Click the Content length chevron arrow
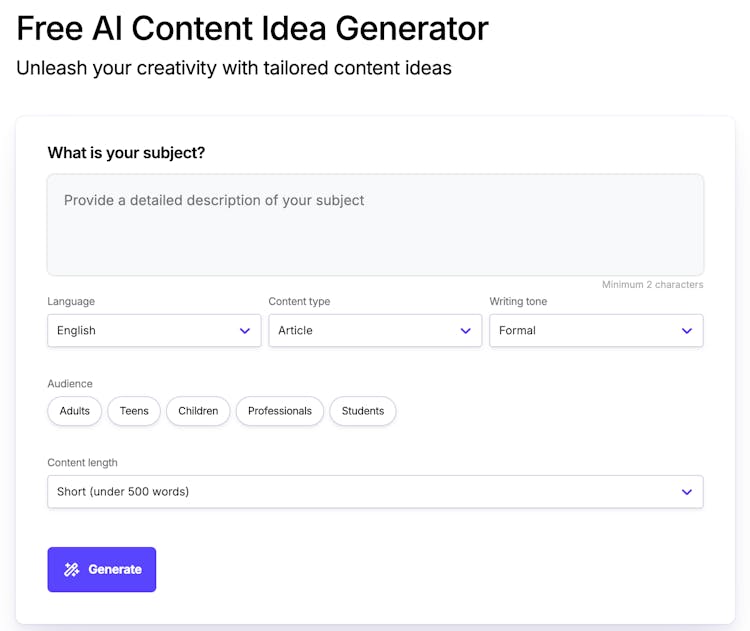The width and height of the screenshot is (750, 631). [x=687, y=492]
